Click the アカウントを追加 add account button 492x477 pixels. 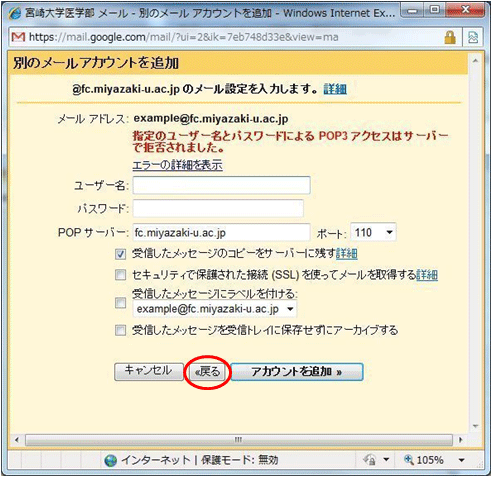click(x=297, y=372)
